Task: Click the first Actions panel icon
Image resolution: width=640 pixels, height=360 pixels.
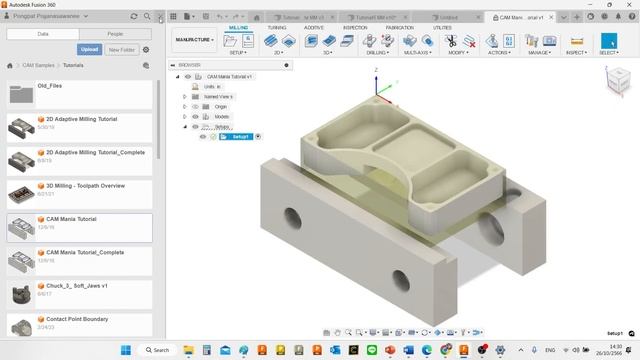Action: tap(492, 41)
